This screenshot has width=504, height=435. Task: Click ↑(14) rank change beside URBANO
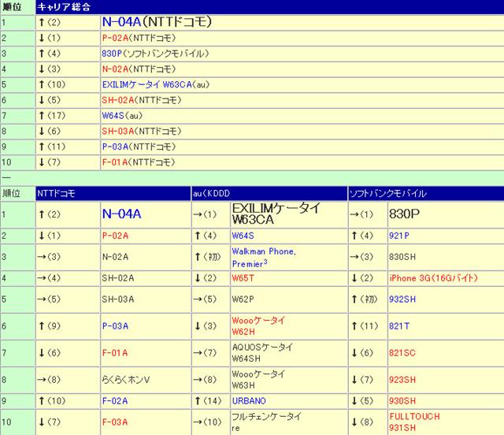pos(208,401)
